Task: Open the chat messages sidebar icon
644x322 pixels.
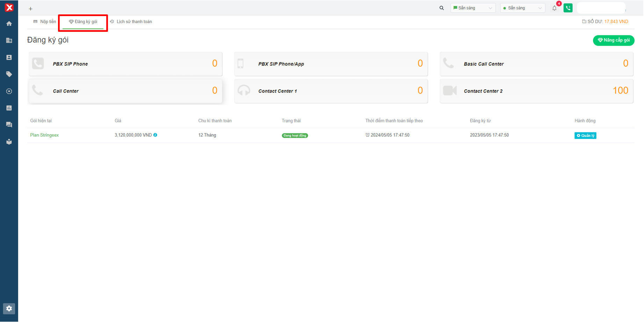Action: (x=9, y=125)
